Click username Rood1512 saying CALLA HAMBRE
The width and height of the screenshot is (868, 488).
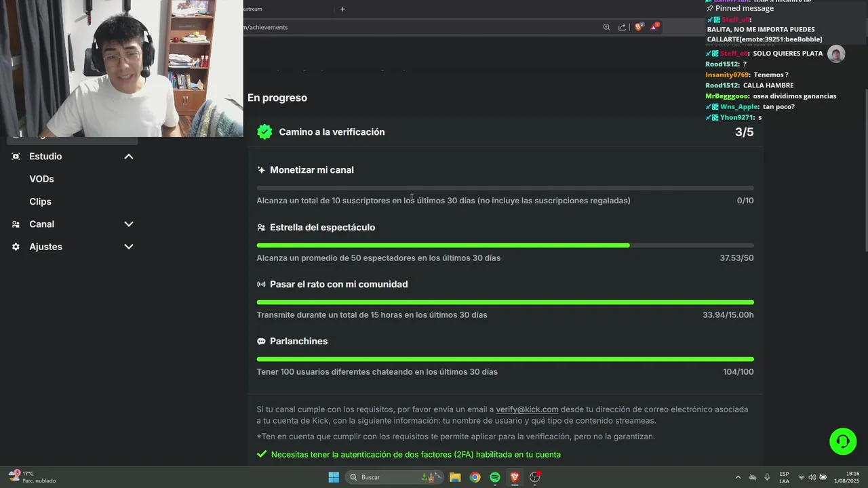tap(722, 85)
